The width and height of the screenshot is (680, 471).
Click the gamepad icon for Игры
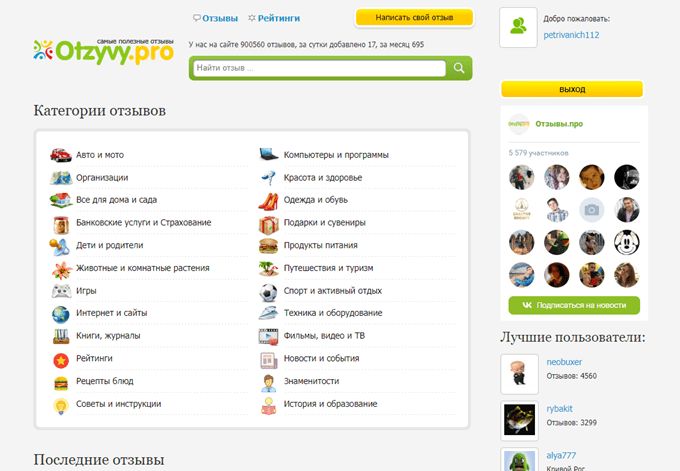click(61, 291)
